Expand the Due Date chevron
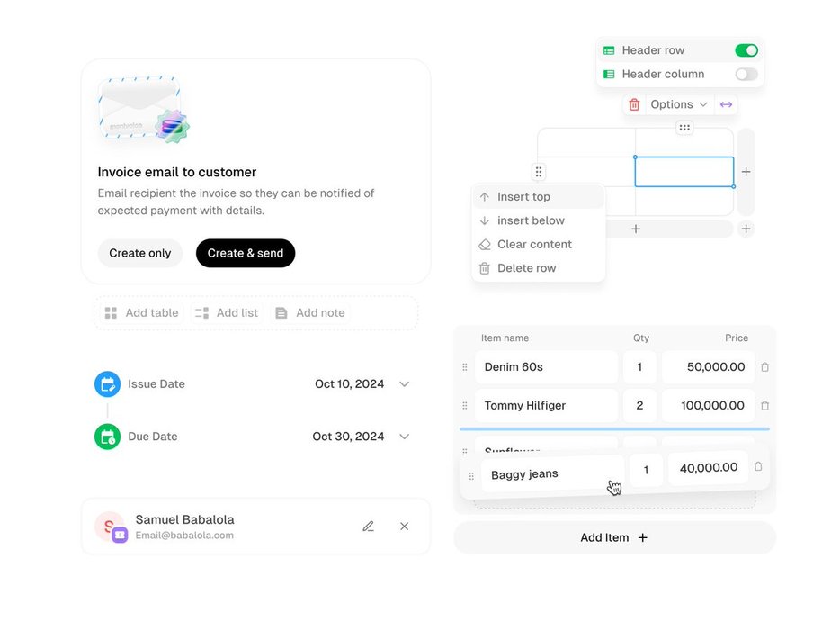This screenshot has height=630, width=840. [405, 436]
